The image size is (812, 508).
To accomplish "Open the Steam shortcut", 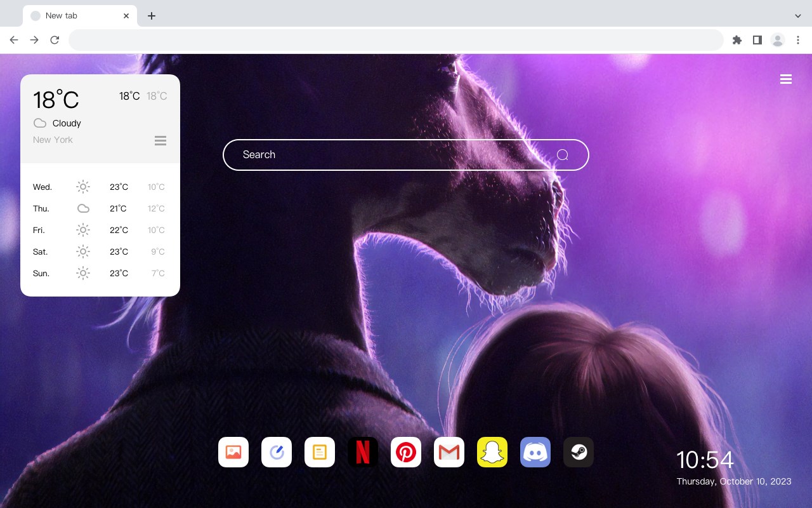I will coord(579,452).
